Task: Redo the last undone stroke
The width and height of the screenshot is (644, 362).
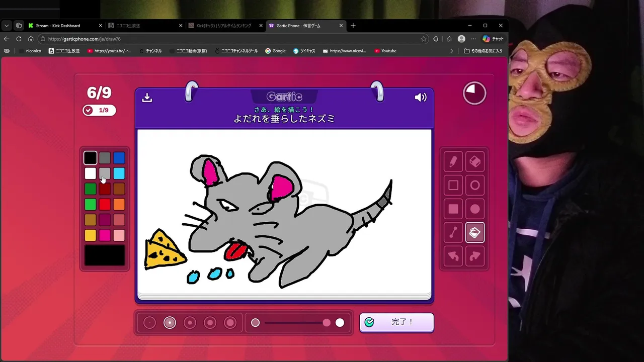Action: 475,256
